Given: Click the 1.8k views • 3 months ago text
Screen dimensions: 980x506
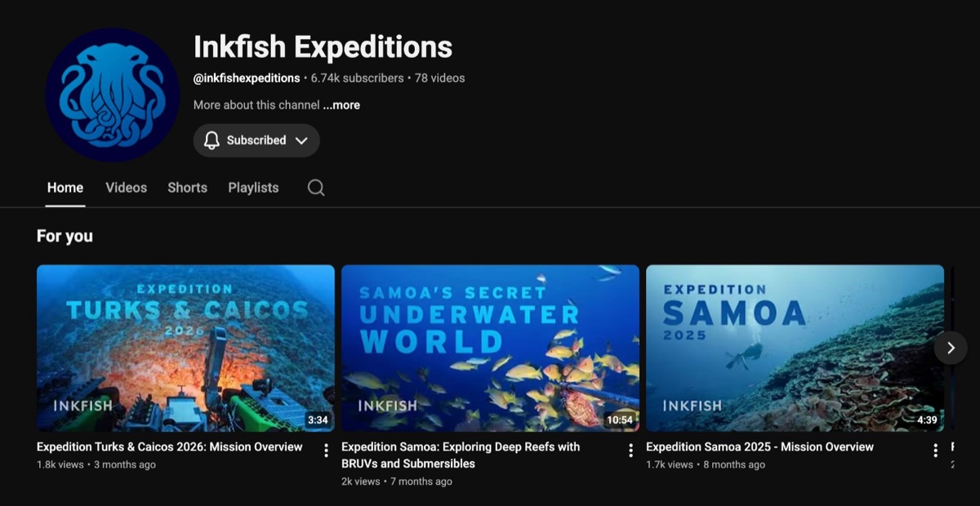Looking at the screenshot, I should tap(96, 465).
